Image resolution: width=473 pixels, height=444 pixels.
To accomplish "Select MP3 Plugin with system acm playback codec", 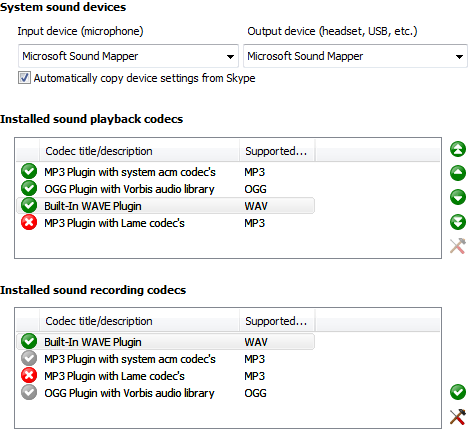I will (x=165, y=172).
